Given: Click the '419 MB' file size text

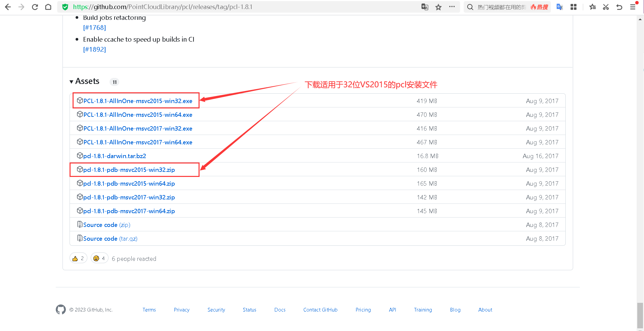Looking at the screenshot, I should coord(427,101).
